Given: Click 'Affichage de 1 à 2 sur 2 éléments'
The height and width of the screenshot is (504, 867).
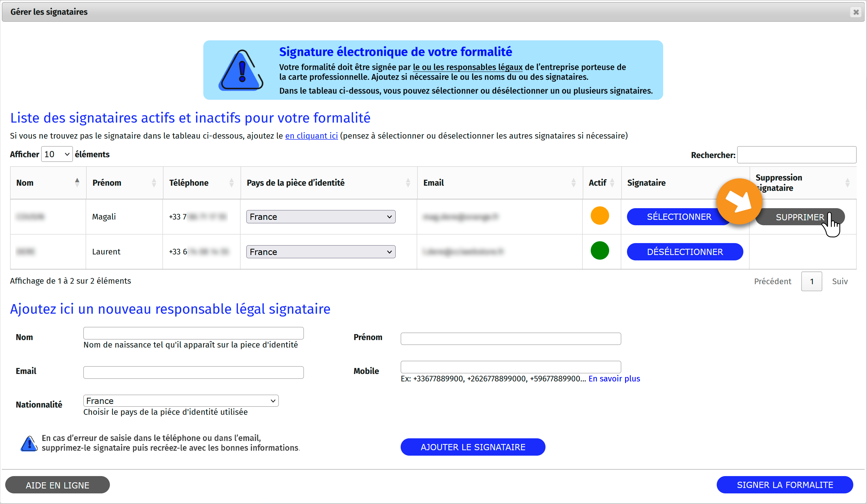Looking at the screenshot, I should coord(71,281).
